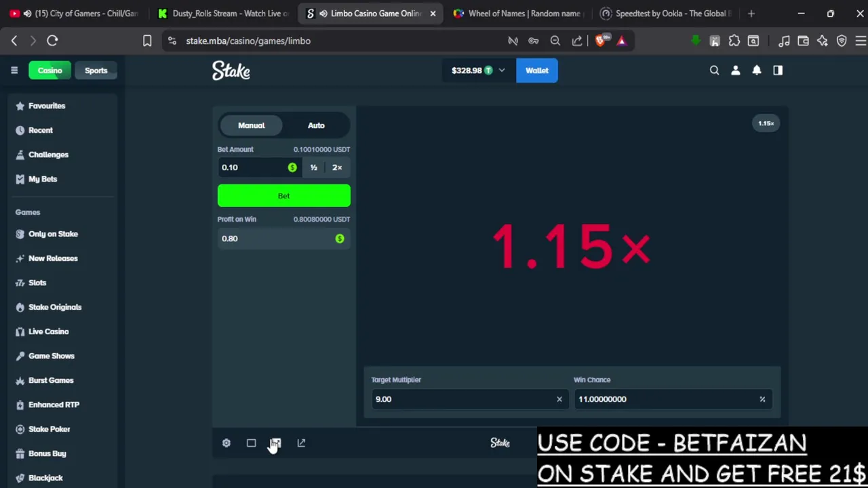This screenshot has height=488, width=868.
Task: Open the Brave VPN shield icon
Action: tap(842, 41)
